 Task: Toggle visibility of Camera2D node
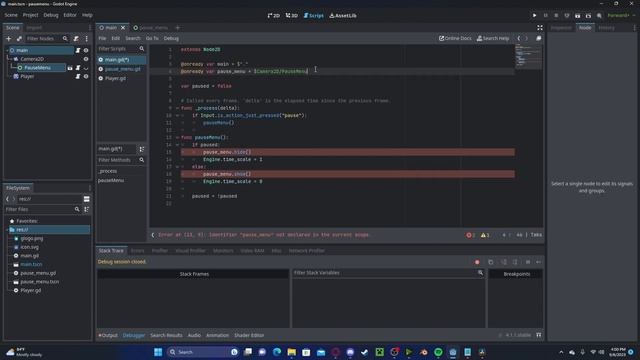click(x=86, y=59)
